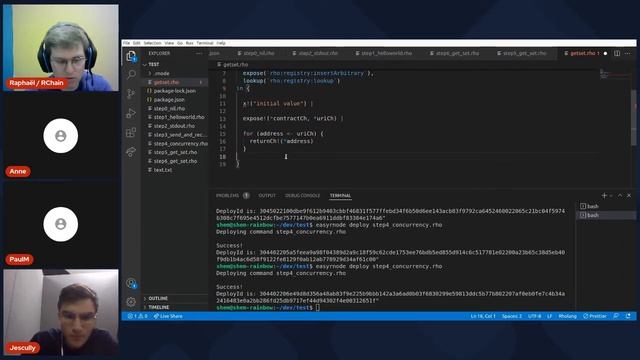
Task: Click the Ln 18, Col 1 cursor position
Action: [483, 316]
